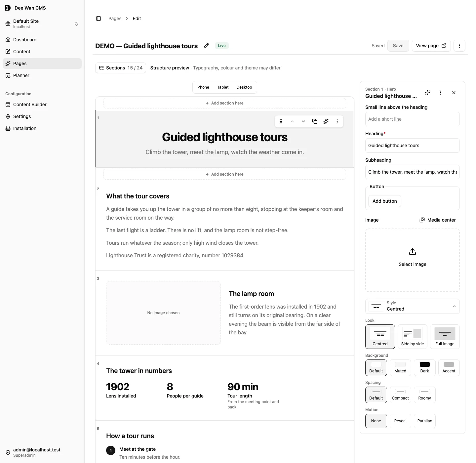Open page options three-dot menu
Image resolution: width=476 pixels, height=463 pixels.
[x=459, y=46]
